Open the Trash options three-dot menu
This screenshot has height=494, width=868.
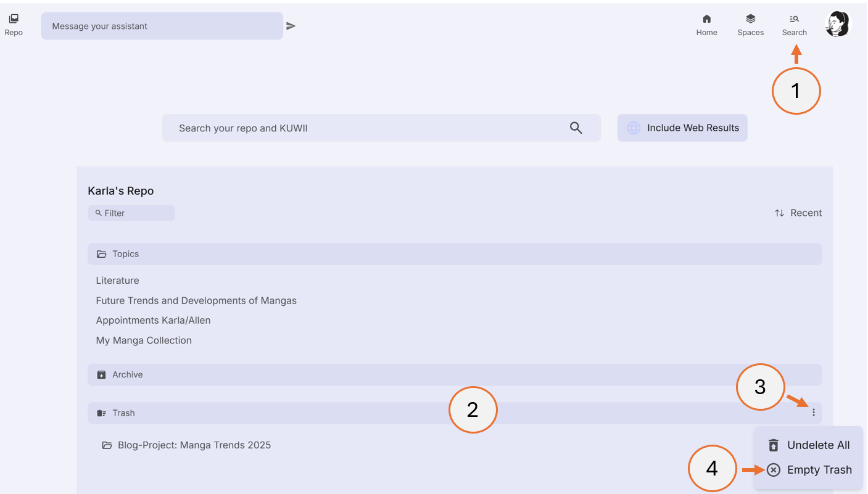pos(814,412)
